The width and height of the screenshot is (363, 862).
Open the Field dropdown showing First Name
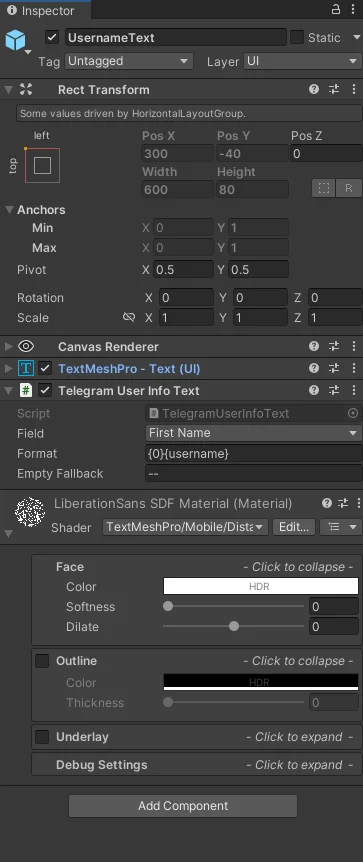pyautogui.click(x=254, y=433)
